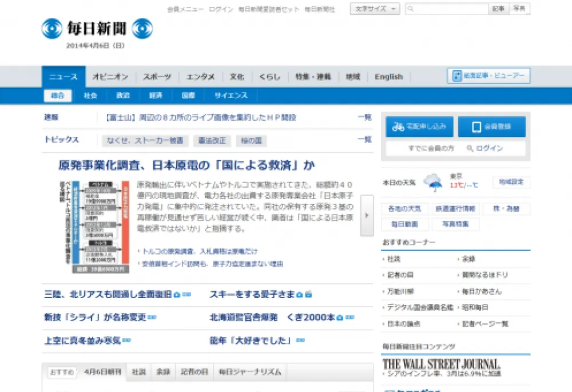Viewport: 572px width, 392px height.
Task: Select the 文化 tab
Action: point(237,77)
